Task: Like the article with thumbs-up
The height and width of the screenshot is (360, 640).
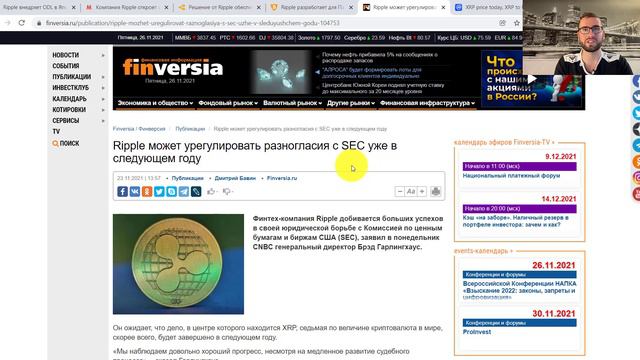Action: pos(211,191)
